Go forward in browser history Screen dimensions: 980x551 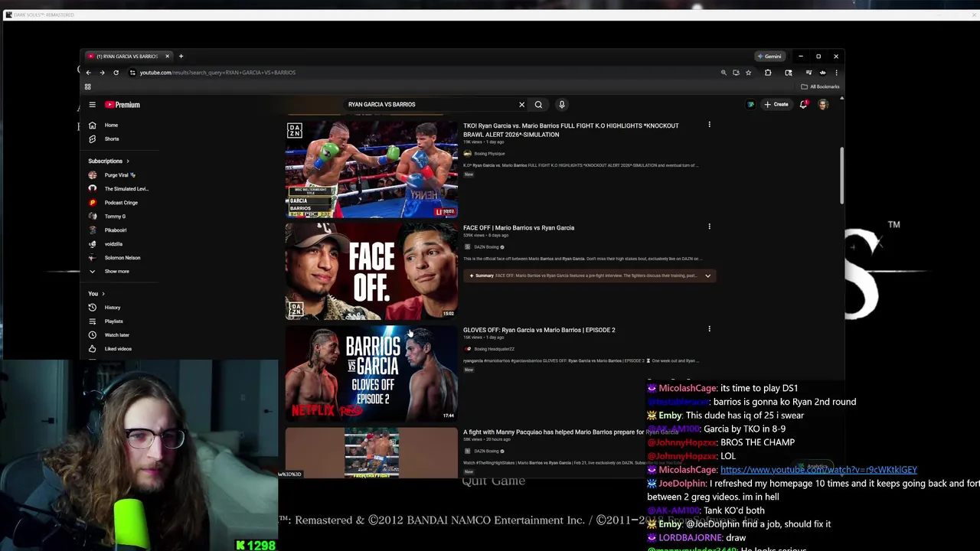(103, 73)
